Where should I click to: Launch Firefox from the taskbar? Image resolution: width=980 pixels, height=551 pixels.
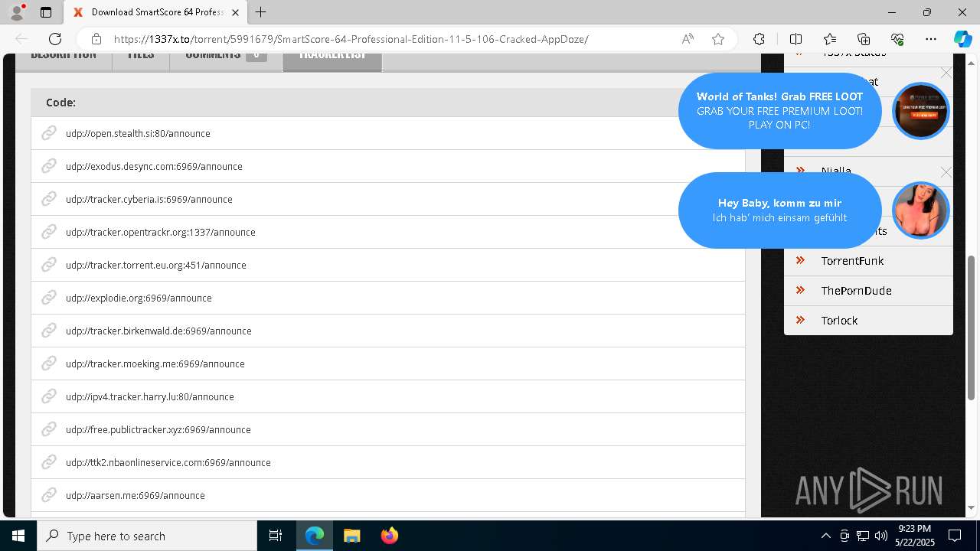click(x=389, y=536)
